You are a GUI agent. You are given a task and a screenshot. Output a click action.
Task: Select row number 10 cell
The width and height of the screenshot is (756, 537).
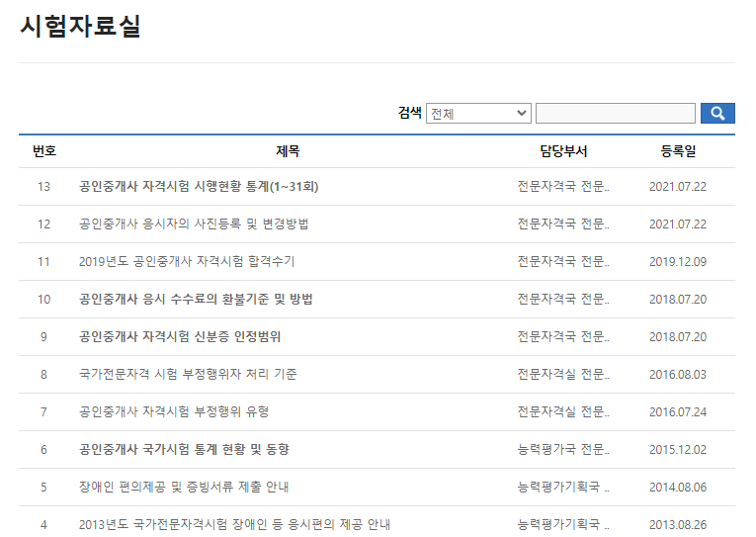tap(43, 300)
